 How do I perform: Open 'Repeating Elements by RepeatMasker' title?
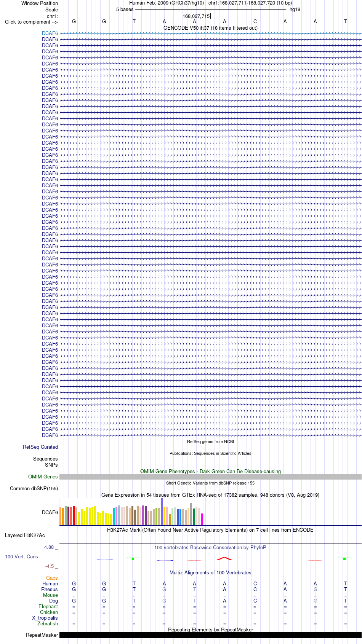[x=210, y=630]
